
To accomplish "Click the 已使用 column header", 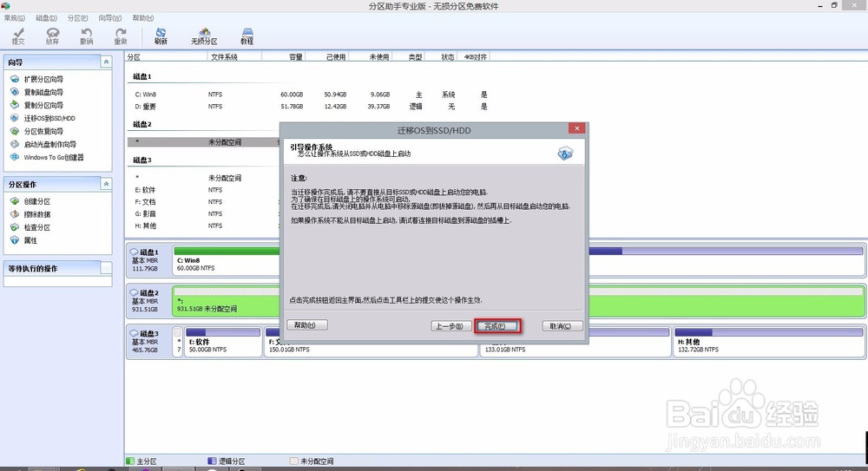I will [326, 57].
